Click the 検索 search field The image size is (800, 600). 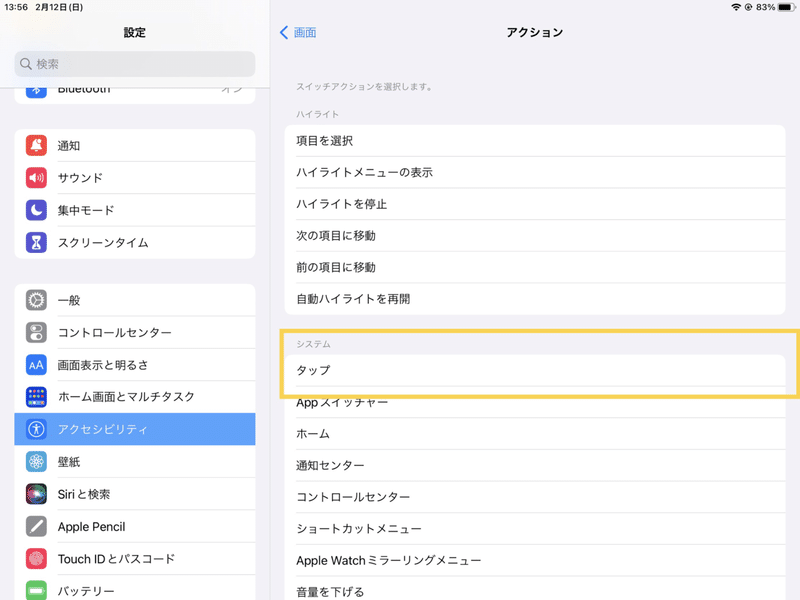135,64
